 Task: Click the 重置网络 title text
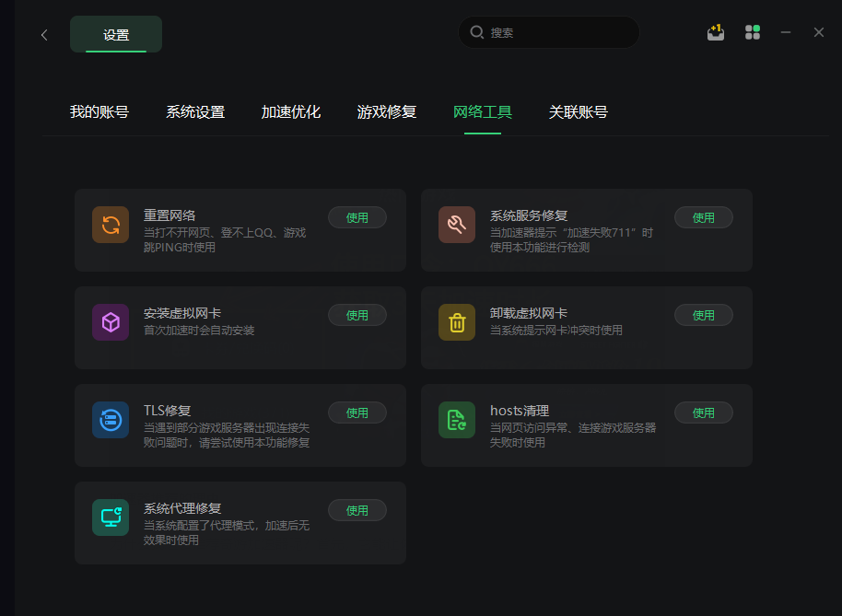pyautogui.click(x=170, y=215)
